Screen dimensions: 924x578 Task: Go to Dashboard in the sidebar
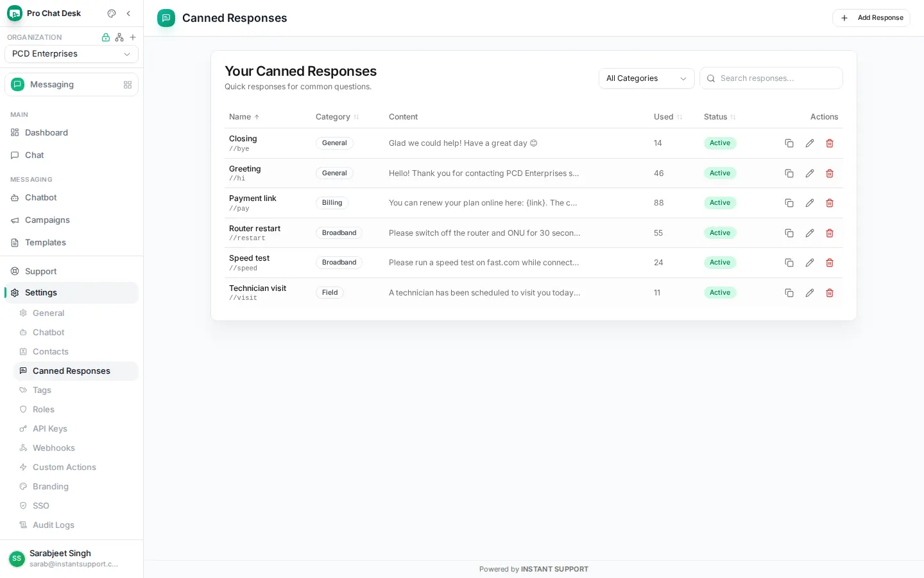pos(71,133)
